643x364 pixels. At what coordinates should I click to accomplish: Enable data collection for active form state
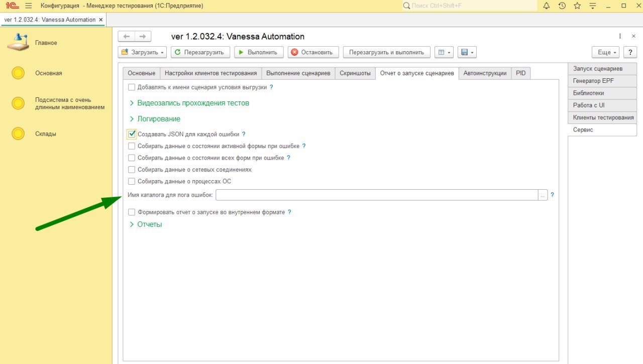click(132, 146)
